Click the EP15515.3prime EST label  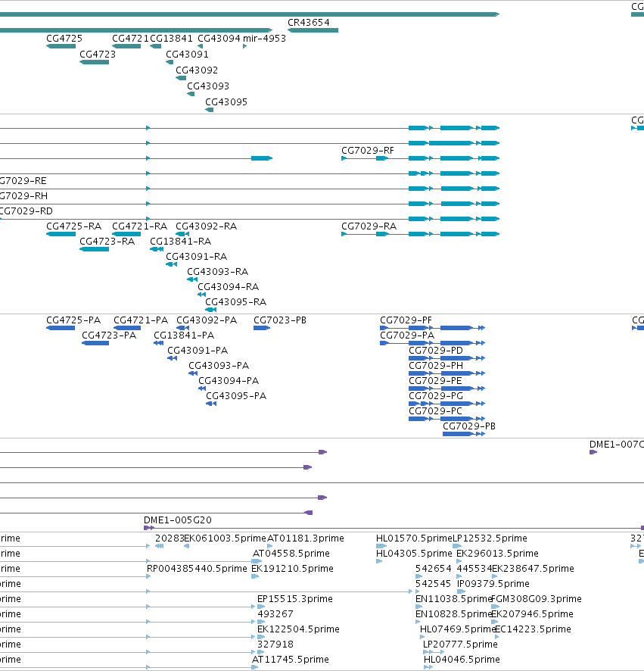[295, 599]
